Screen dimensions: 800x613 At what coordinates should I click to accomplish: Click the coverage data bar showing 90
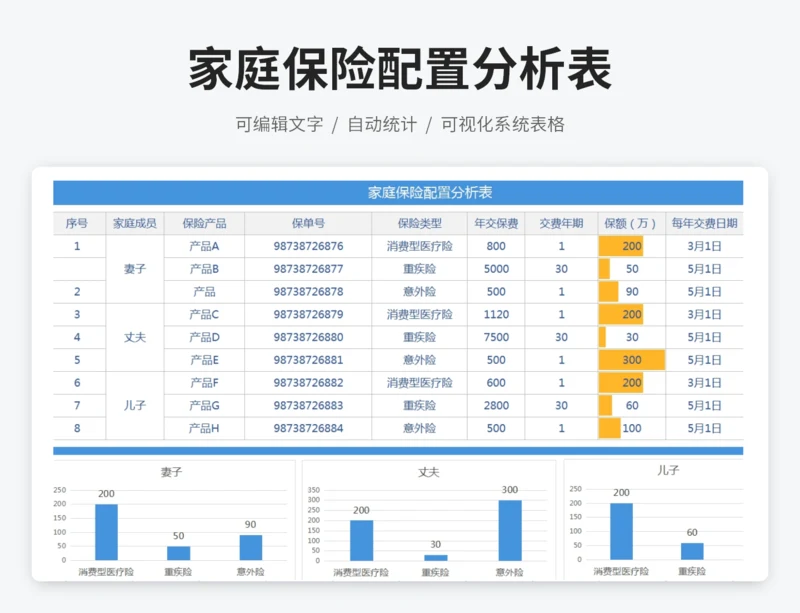pyautogui.click(x=609, y=292)
